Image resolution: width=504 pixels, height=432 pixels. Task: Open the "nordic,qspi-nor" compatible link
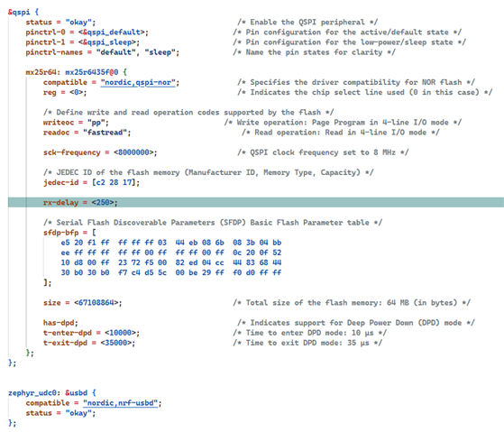pyautogui.click(x=138, y=82)
